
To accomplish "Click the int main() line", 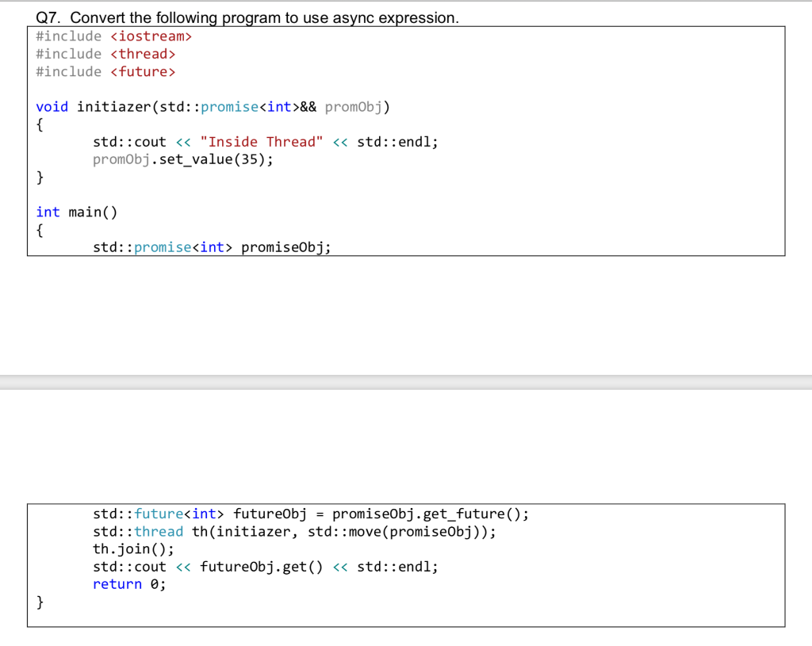I will click(x=76, y=212).
